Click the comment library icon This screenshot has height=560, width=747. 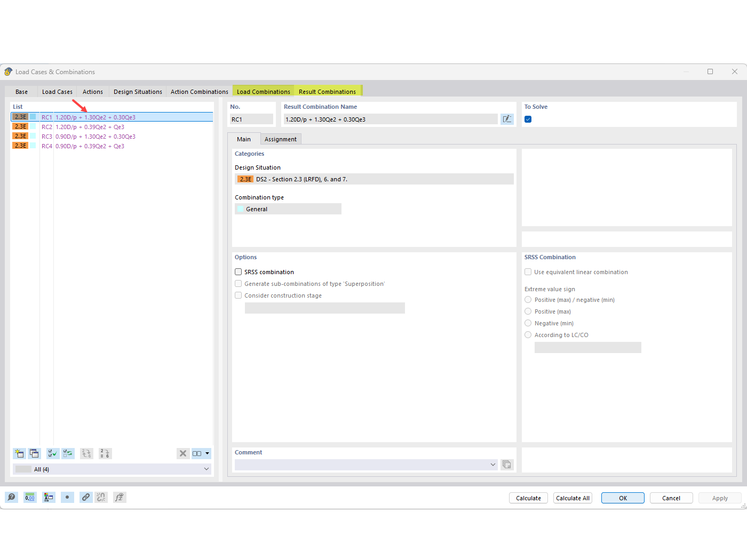(x=507, y=465)
